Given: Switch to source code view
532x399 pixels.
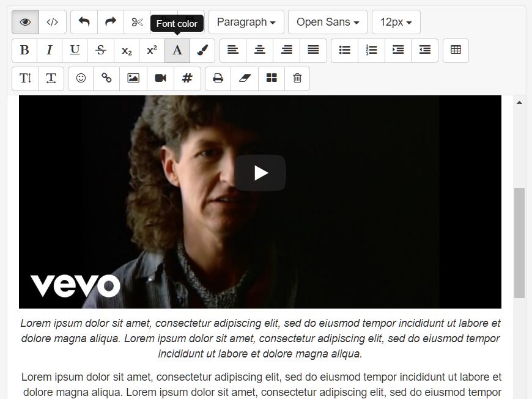Looking at the screenshot, I should tap(53, 22).
